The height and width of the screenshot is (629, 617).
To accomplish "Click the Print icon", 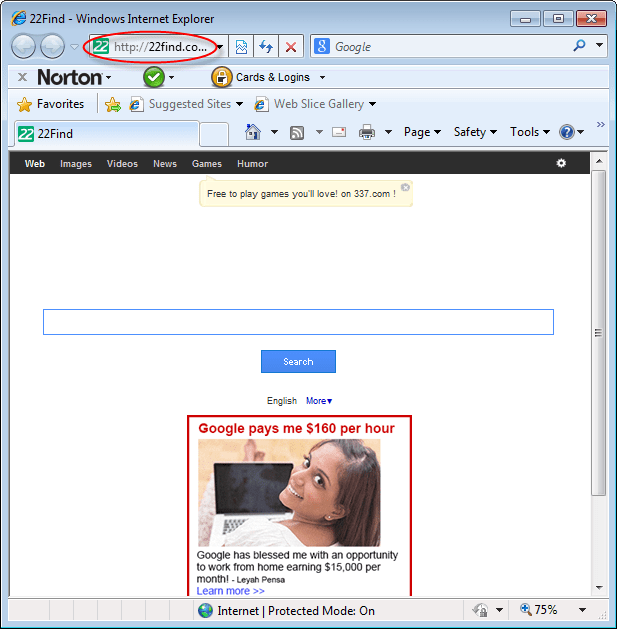I will point(367,132).
